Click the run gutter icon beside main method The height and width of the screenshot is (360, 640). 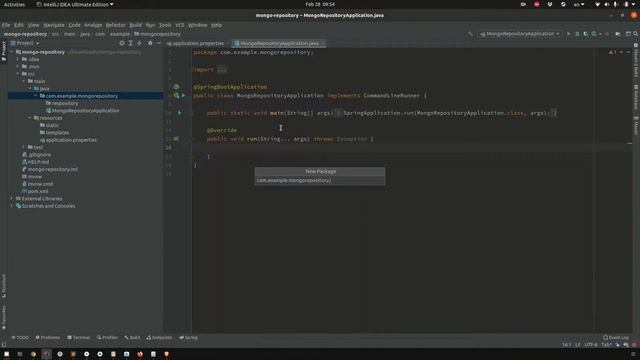(x=179, y=113)
